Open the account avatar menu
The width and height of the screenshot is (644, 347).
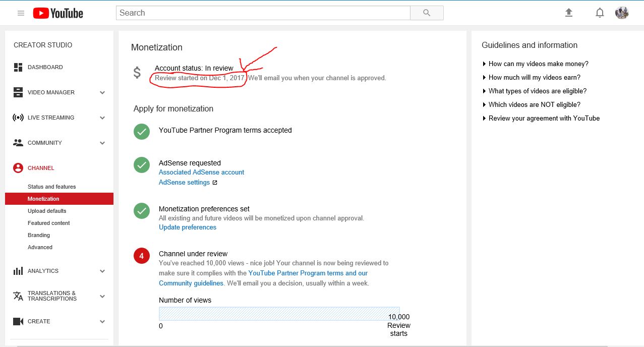[x=622, y=13]
